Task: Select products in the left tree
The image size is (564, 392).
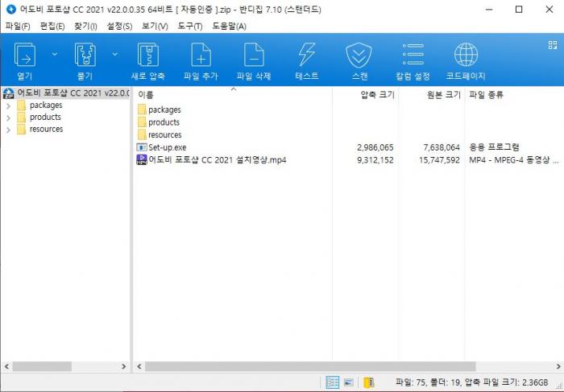Action: 45,118
